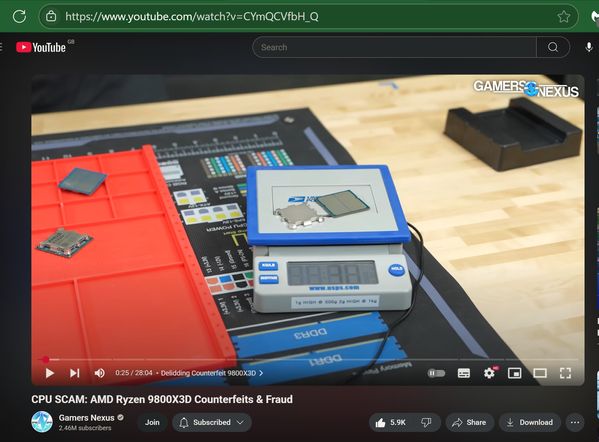
Task: Select the YouTube URL in the address bar
Action: (x=192, y=16)
